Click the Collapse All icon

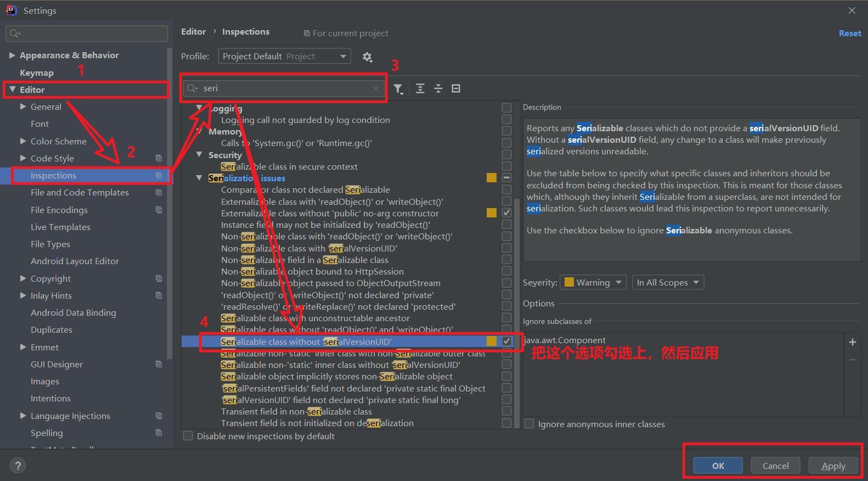[438, 88]
